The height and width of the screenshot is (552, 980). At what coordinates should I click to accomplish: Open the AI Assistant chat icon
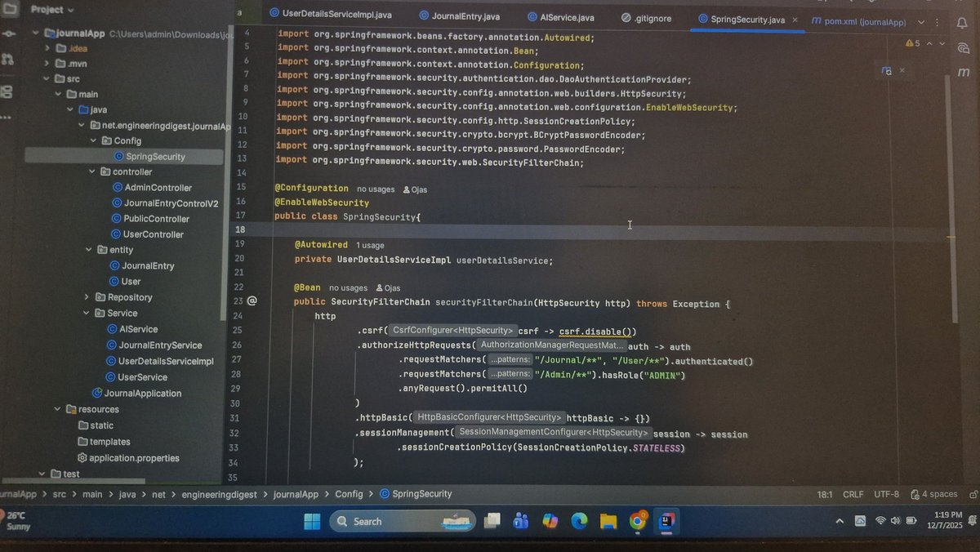tap(962, 48)
